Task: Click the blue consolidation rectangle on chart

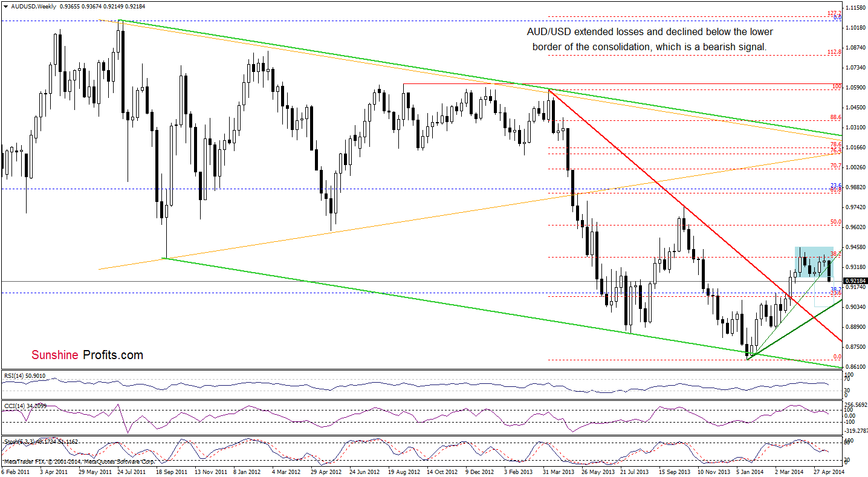Action: click(814, 262)
